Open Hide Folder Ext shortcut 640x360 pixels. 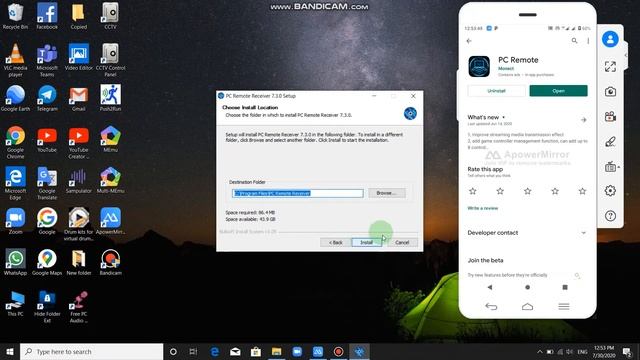47,306
